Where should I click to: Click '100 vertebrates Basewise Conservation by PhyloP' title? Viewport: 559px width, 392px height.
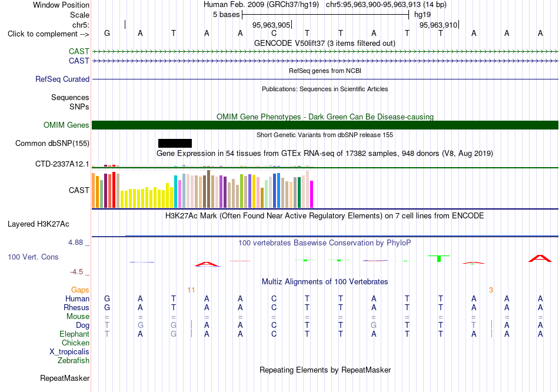325,243
